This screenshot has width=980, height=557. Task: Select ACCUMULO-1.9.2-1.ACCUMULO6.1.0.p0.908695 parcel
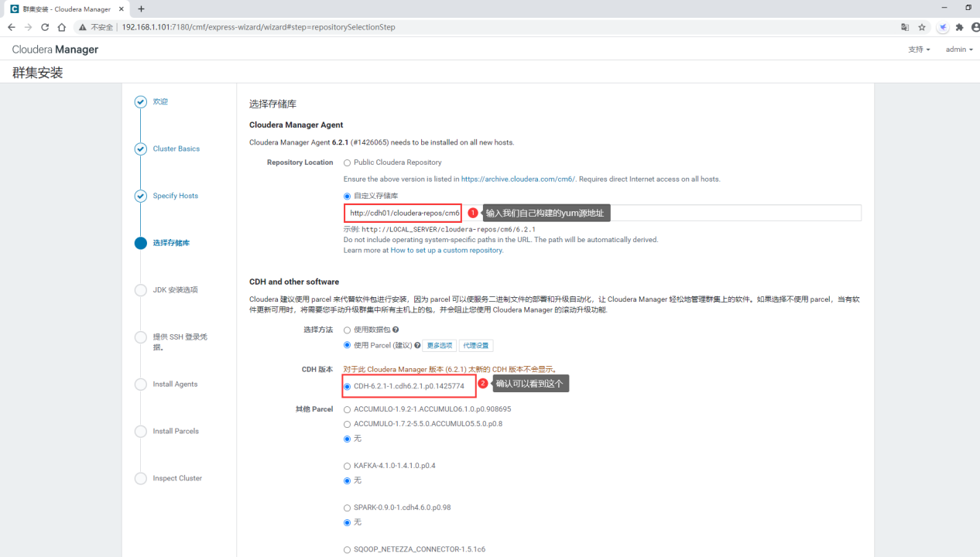pos(347,409)
